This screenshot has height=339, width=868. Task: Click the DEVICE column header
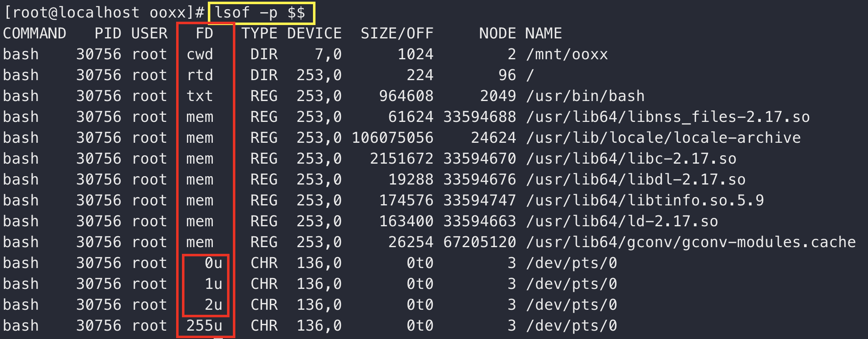(x=314, y=33)
